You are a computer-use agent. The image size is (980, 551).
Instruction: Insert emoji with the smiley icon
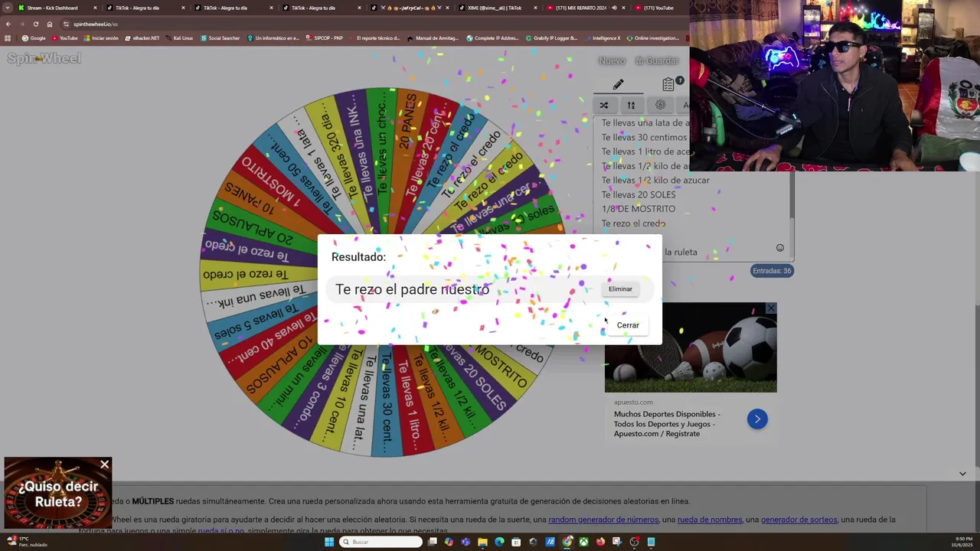pyautogui.click(x=779, y=248)
